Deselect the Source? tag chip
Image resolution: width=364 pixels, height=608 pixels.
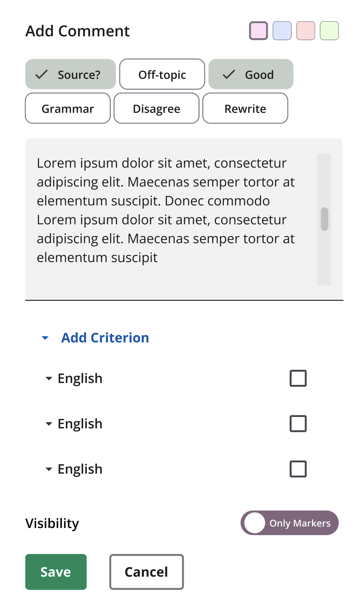[x=71, y=74]
